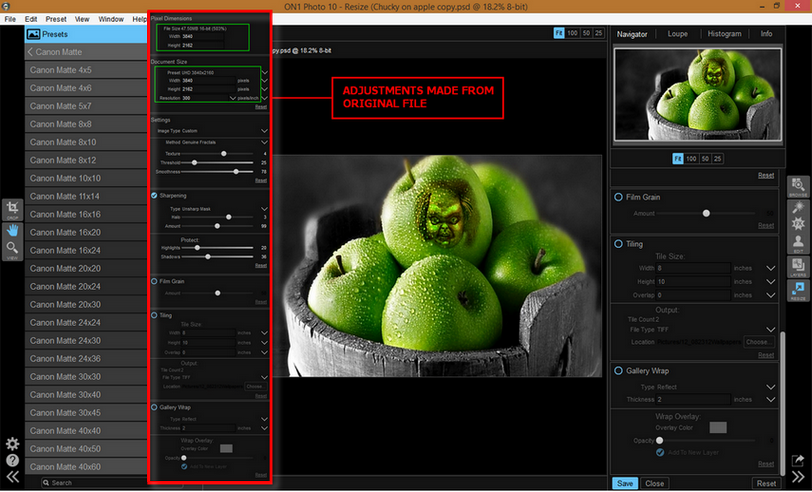Screen dimensions: 812x492
Task: Open the Portrait module person icon
Action: pyautogui.click(x=798, y=243)
